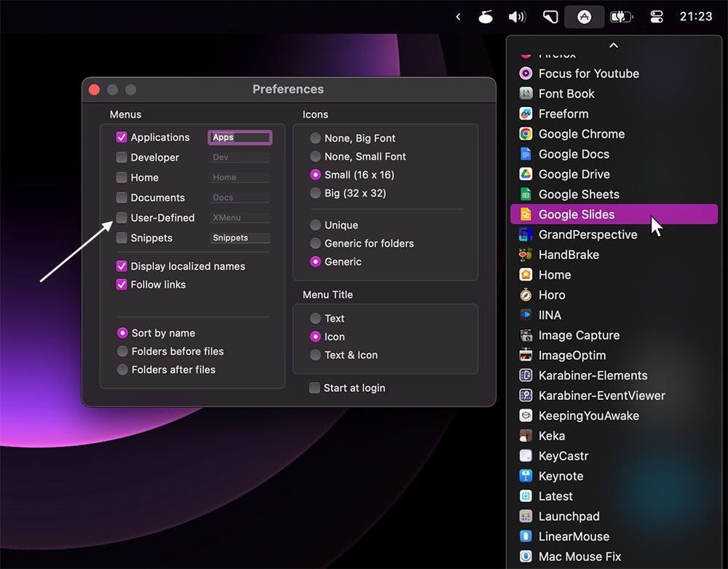Select None, Small Font icon option
728x569 pixels.
click(x=315, y=157)
